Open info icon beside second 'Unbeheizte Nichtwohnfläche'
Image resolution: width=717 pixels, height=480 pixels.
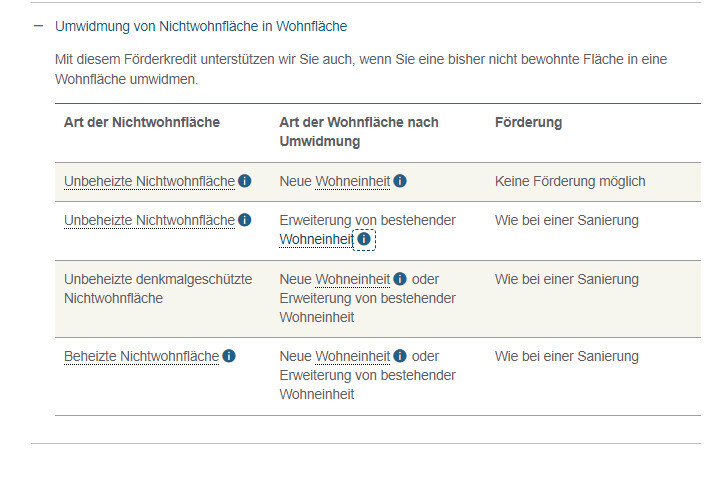pos(245,220)
